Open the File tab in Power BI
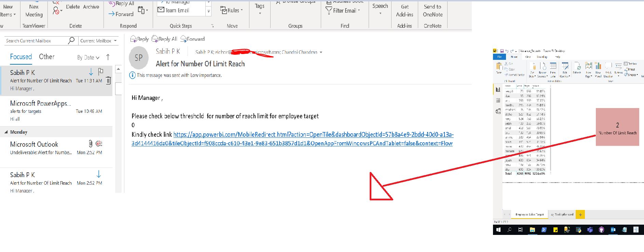644x252 pixels. pos(499,57)
